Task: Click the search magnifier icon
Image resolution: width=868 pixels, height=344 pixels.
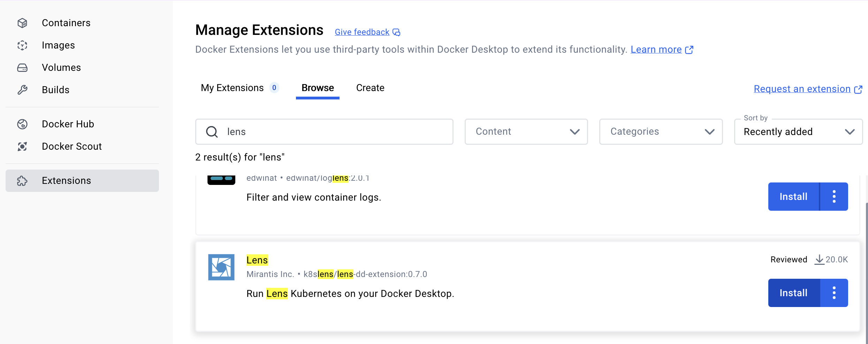Action: [212, 132]
